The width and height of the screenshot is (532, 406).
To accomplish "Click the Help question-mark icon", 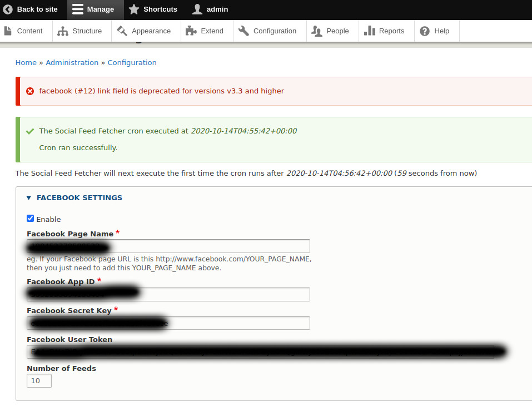I will (x=423, y=31).
